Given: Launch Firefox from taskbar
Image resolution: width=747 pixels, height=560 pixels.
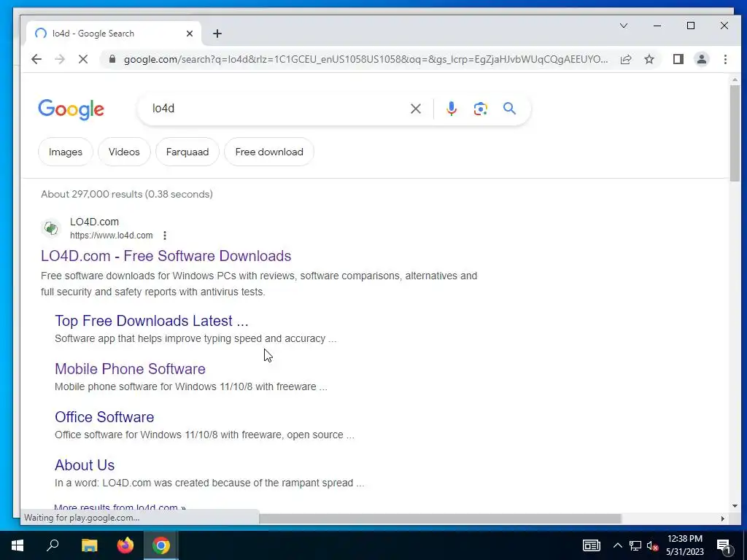Looking at the screenshot, I should click(x=125, y=545).
